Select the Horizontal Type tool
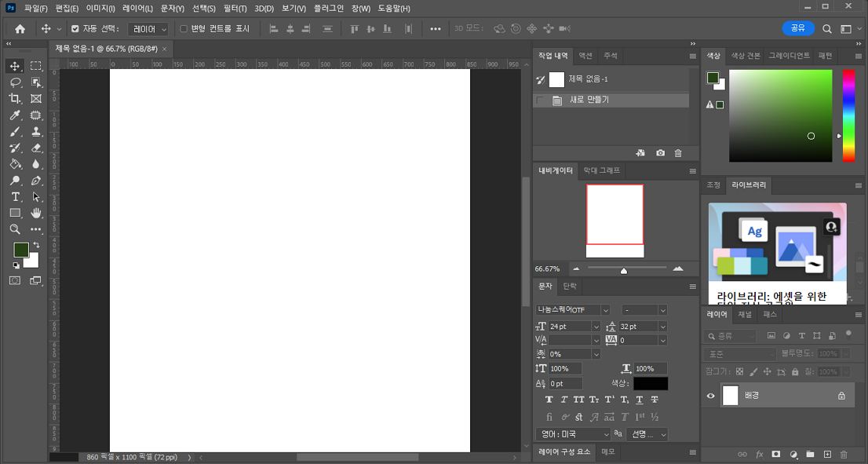This screenshot has width=868, height=464. 15,196
